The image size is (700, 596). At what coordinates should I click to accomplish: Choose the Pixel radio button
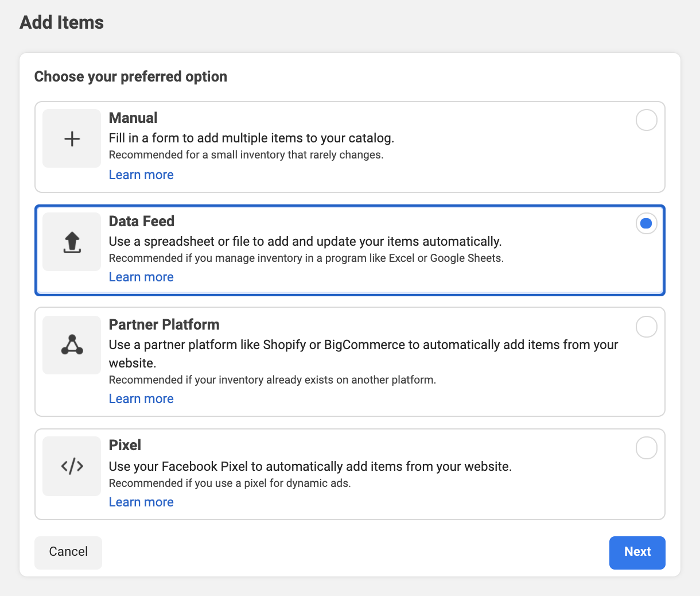coord(646,448)
